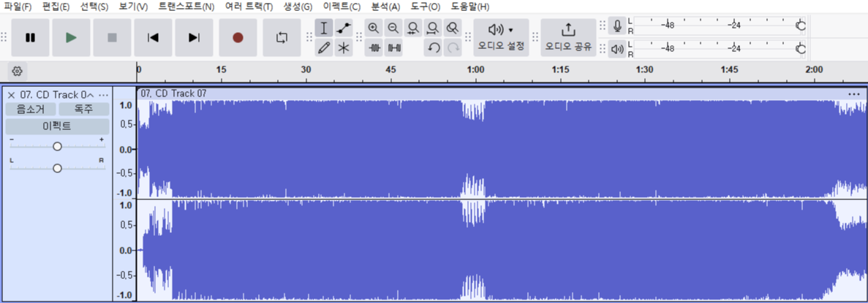
Task: Toggle the Loop playback button
Action: tap(282, 37)
